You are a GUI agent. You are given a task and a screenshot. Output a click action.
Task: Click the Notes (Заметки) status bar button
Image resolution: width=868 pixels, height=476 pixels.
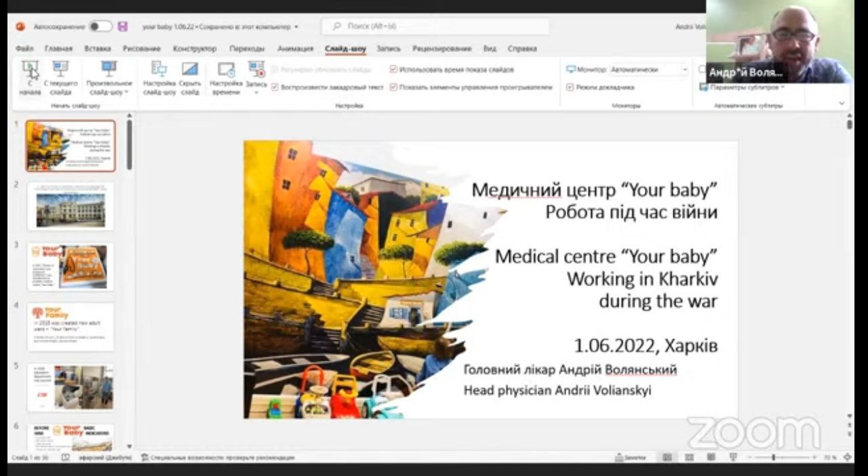631,458
